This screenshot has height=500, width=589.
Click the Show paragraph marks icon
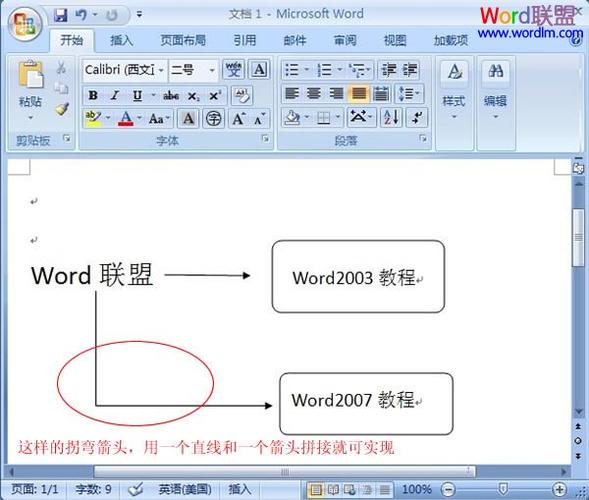417,118
